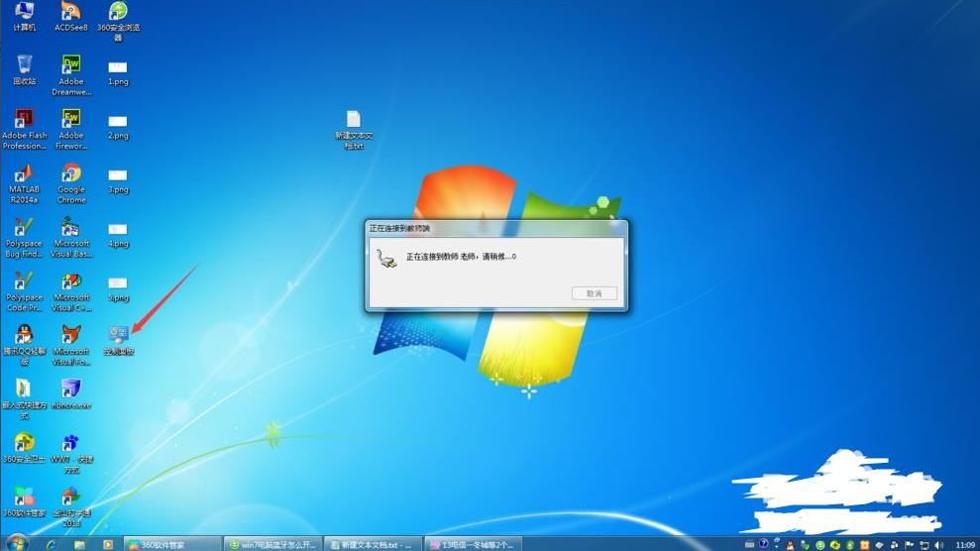Launch Tencent QQ penguin shortcut
This screenshot has height=551, width=980.
[24, 346]
